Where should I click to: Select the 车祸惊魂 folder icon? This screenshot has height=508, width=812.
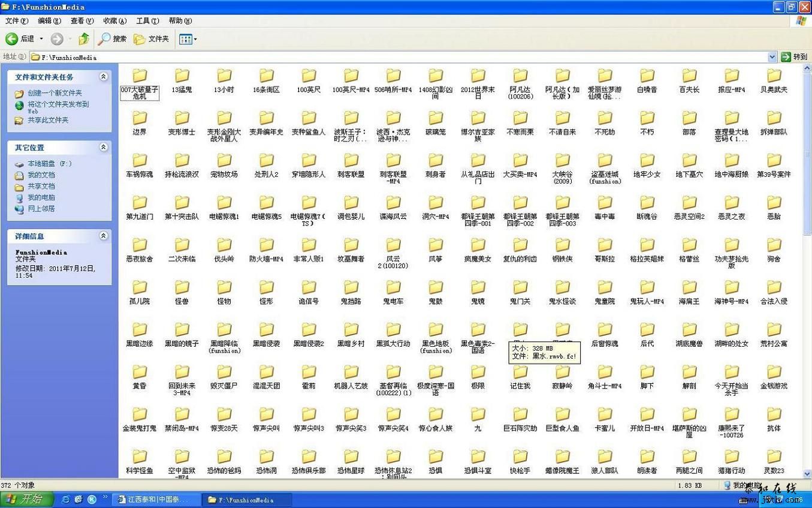pyautogui.click(x=140, y=160)
